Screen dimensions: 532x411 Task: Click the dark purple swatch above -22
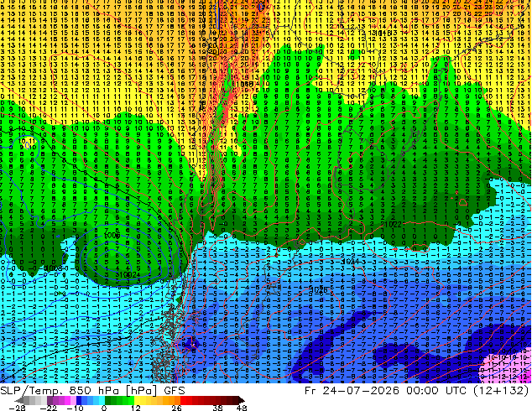click(x=50, y=400)
